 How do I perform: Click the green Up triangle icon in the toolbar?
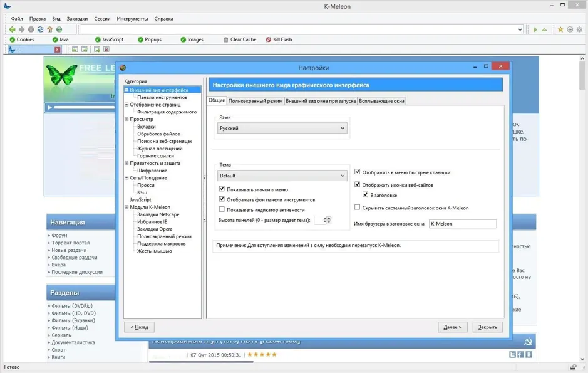(545, 29)
